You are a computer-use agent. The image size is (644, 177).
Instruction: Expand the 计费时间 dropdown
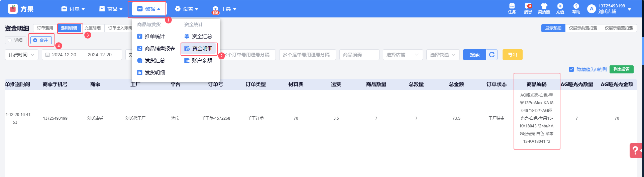(x=21, y=55)
